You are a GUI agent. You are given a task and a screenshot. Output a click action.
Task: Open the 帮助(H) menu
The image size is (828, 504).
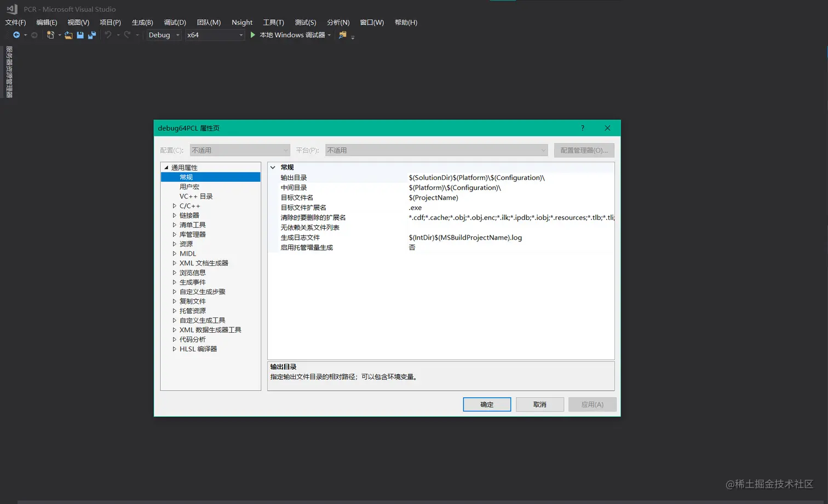tap(406, 22)
